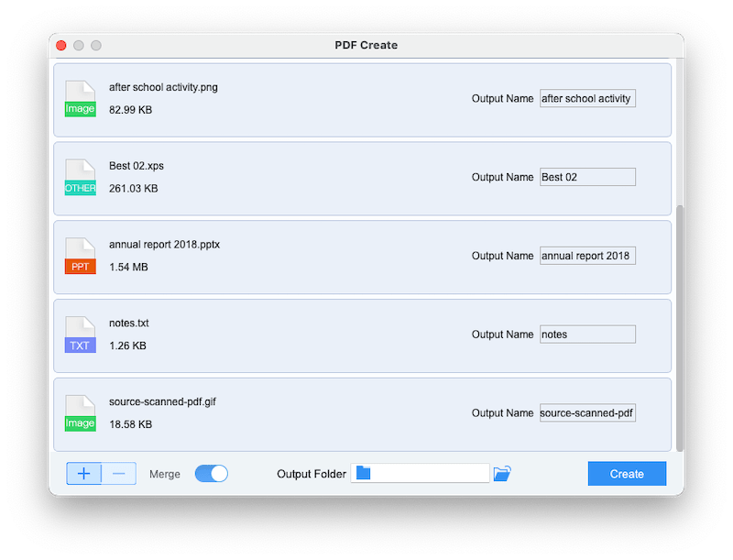Click file size '261.03 KB'
The width and height of the screenshot is (733, 560).
[133, 189]
